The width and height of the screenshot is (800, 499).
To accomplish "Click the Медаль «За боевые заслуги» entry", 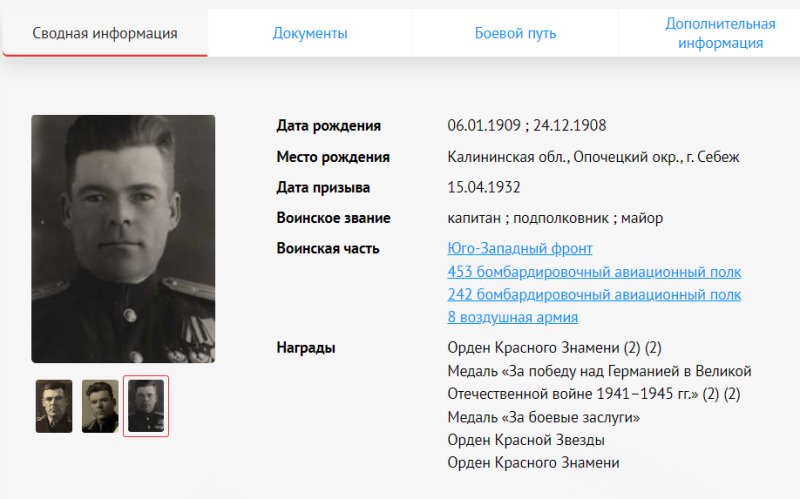I will click(x=543, y=417).
